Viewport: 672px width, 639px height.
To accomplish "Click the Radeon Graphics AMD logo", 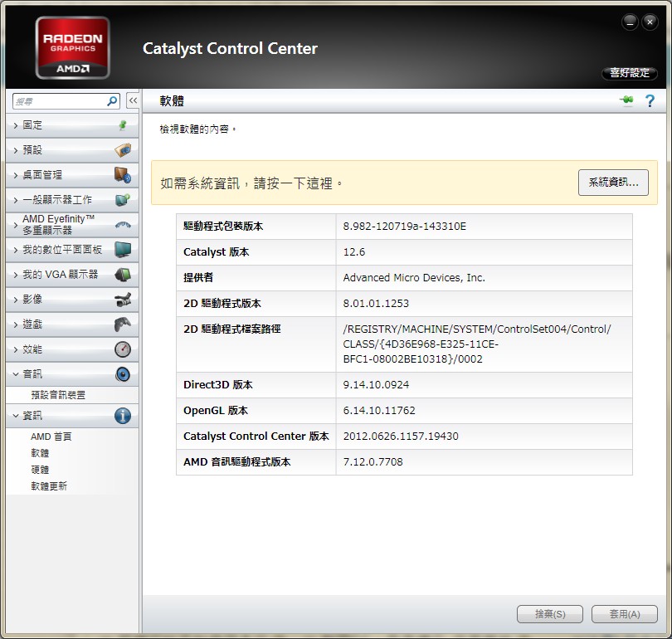I will 72,48.
